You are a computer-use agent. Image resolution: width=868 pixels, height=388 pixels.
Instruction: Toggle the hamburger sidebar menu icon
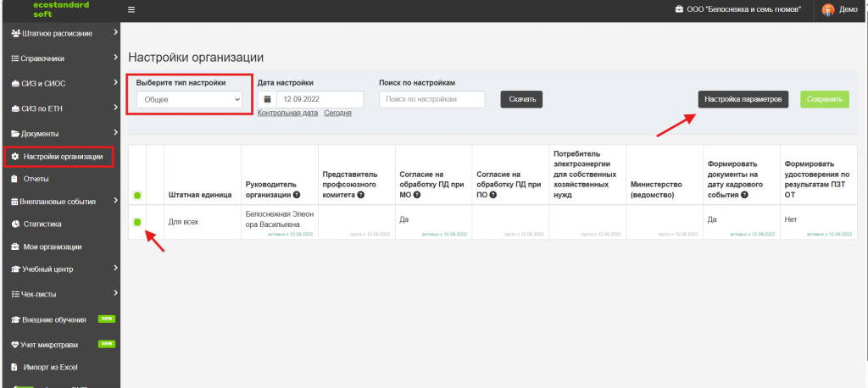tap(131, 9)
